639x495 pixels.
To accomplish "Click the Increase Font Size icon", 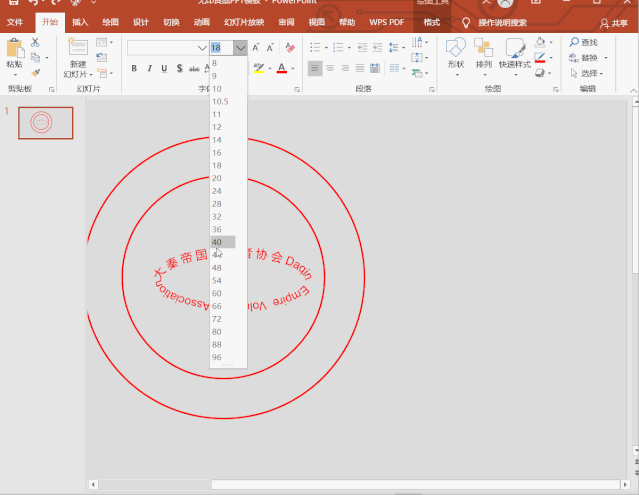I will [x=257, y=47].
